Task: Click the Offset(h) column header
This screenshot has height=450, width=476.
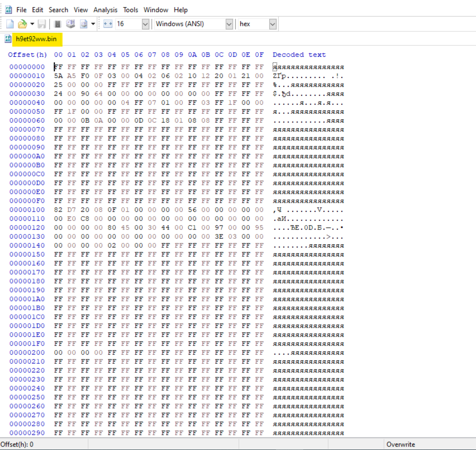Action: click(27, 55)
